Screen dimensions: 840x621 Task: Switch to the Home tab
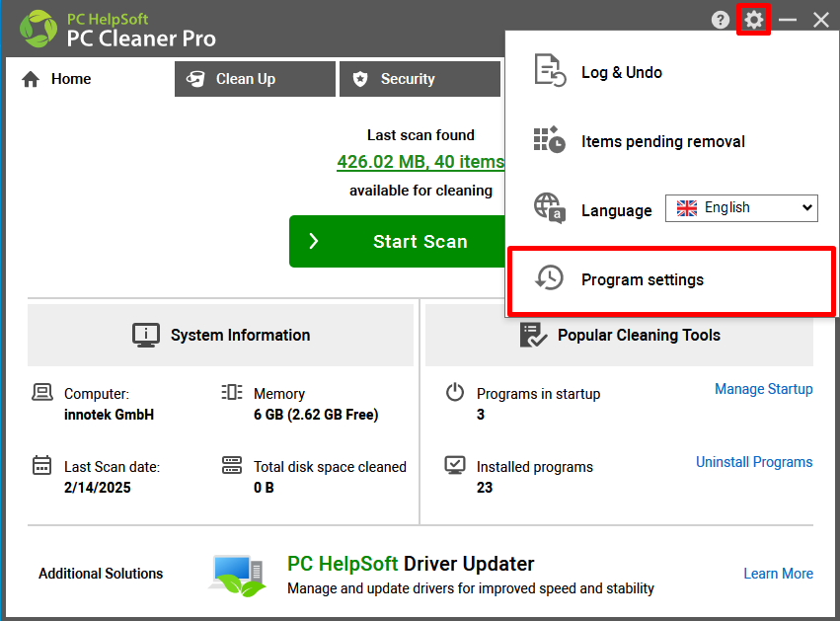click(x=89, y=79)
